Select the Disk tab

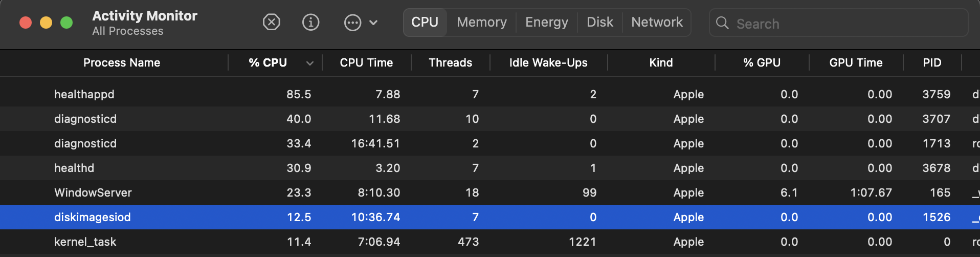[x=599, y=23]
